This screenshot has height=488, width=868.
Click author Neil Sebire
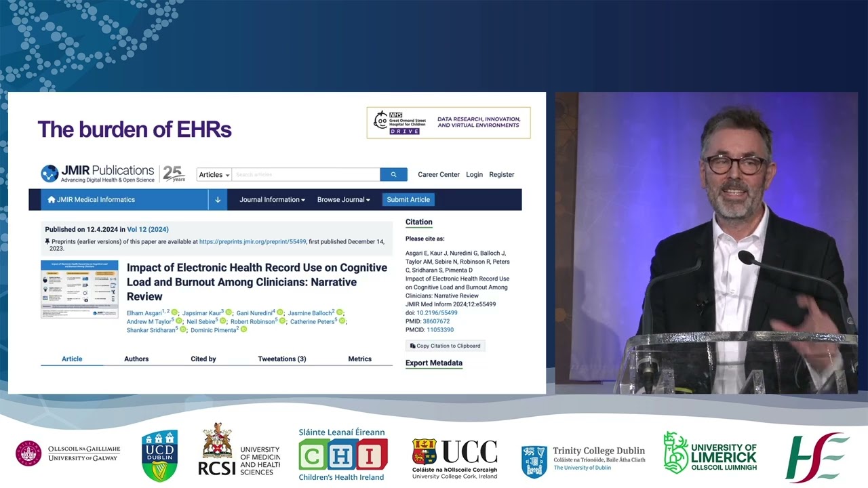[x=201, y=321]
